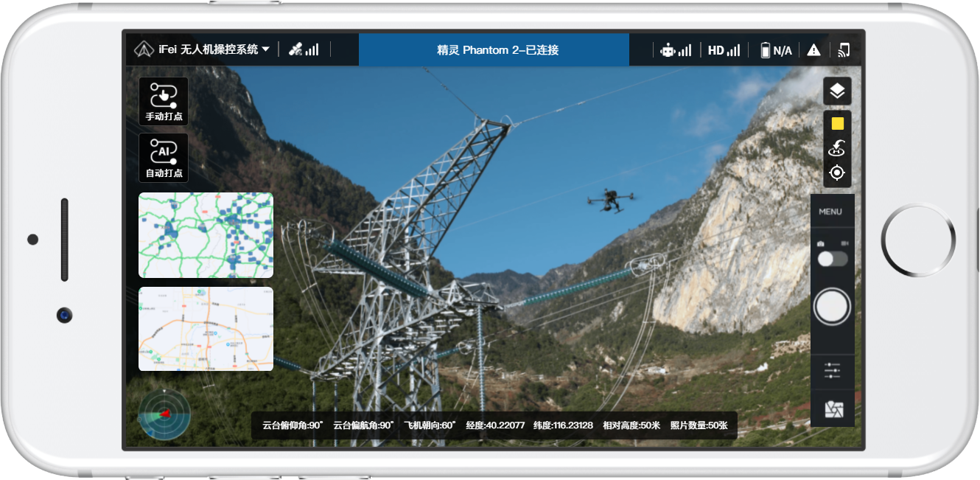Open the warning triangle alert
Screen dimensions: 980x480
point(813,50)
